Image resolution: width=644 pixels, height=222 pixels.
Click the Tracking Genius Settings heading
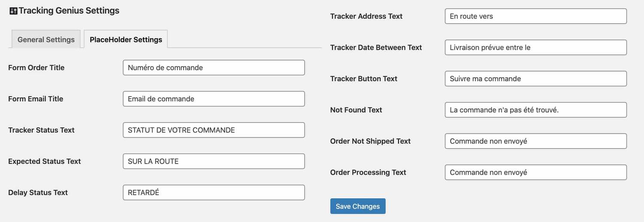(69, 11)
